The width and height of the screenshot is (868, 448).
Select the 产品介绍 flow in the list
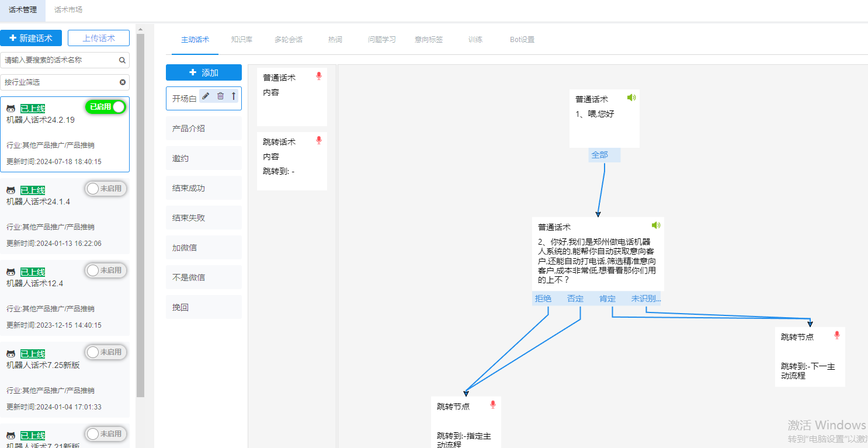[x=203, y=129]
